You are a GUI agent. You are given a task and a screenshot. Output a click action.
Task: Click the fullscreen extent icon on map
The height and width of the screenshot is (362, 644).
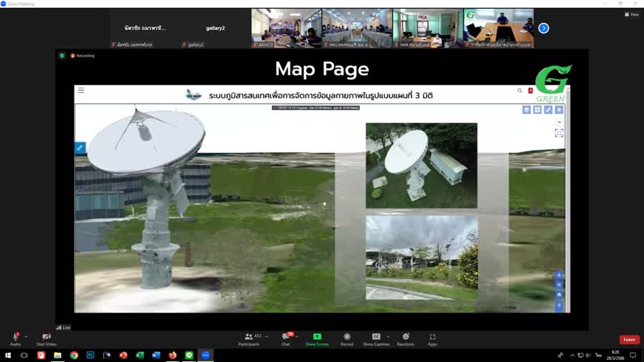pyautogui.click(x=559, y=133)
